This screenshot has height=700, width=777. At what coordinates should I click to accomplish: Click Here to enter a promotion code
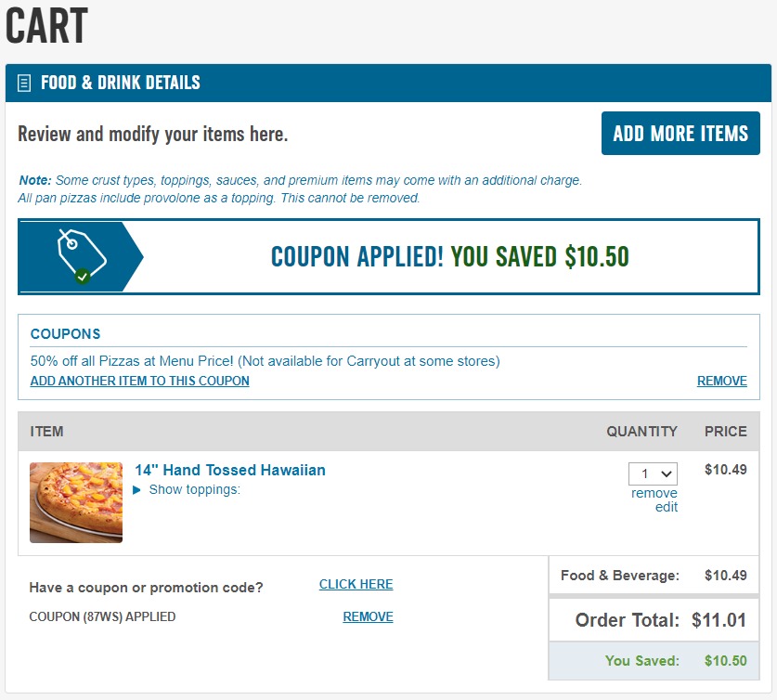[x=356, y=584]
